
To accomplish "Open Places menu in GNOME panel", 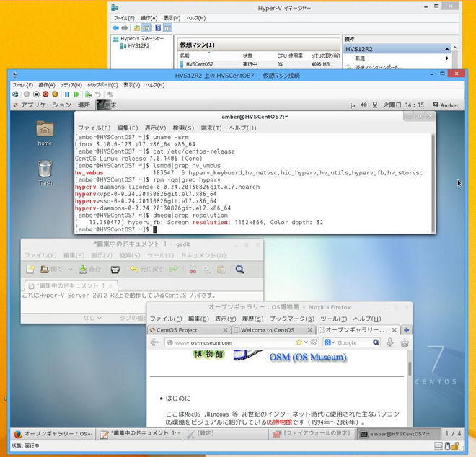I will [x=84, y=105].
